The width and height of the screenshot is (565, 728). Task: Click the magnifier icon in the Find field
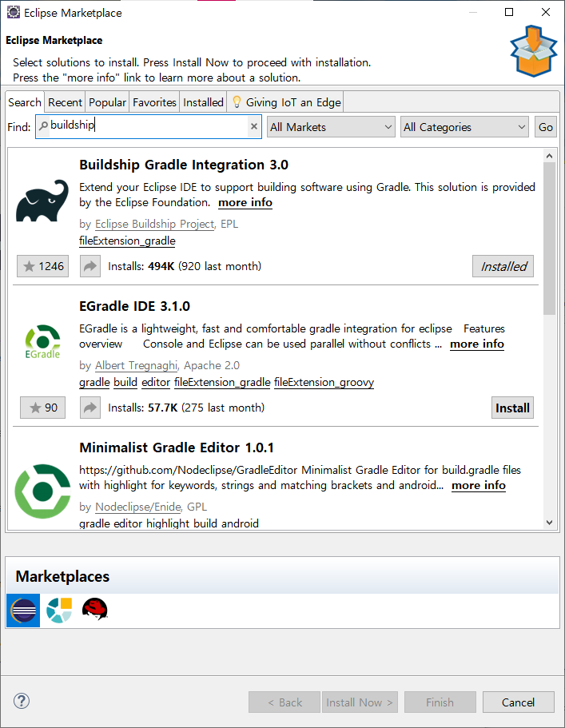pos(44,125)
